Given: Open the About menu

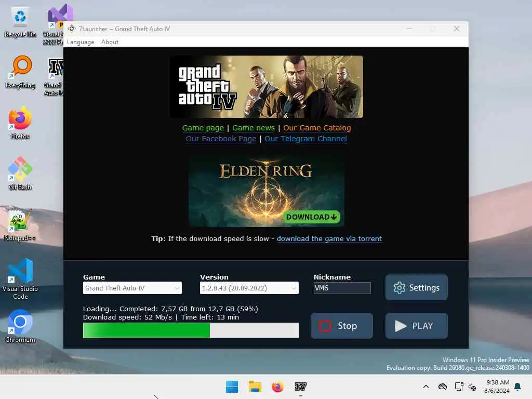Looking at the screenshot, I should [x=110, y=42].
